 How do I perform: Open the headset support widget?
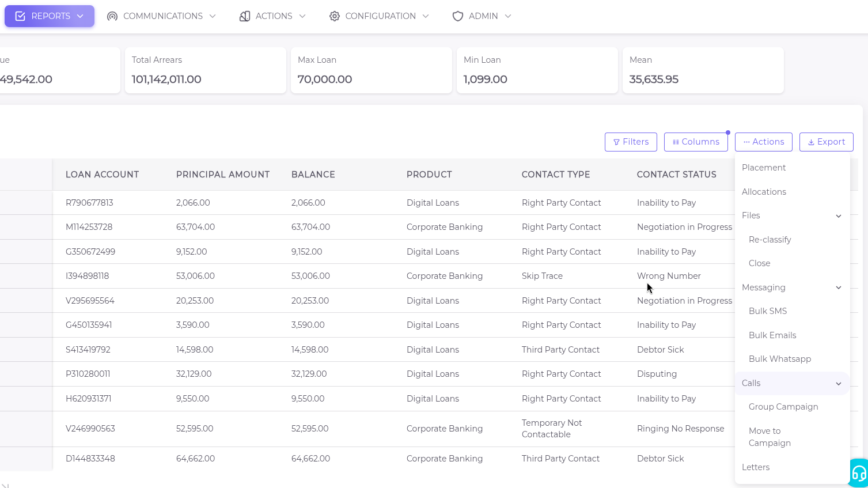pyautogui.click(x=859, y=474)
